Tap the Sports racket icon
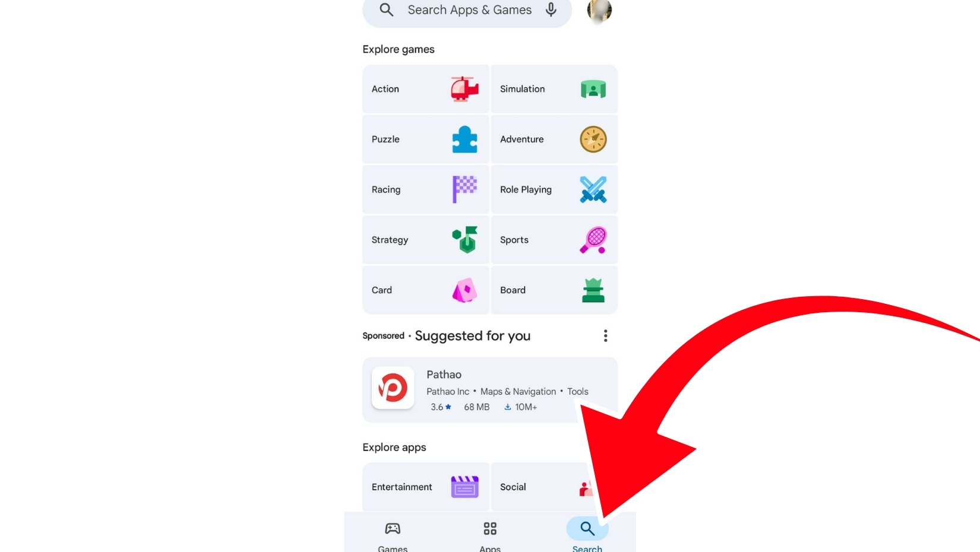Viewport: 980px width, 552px height. pyautogui.click(x=593, y=240)
